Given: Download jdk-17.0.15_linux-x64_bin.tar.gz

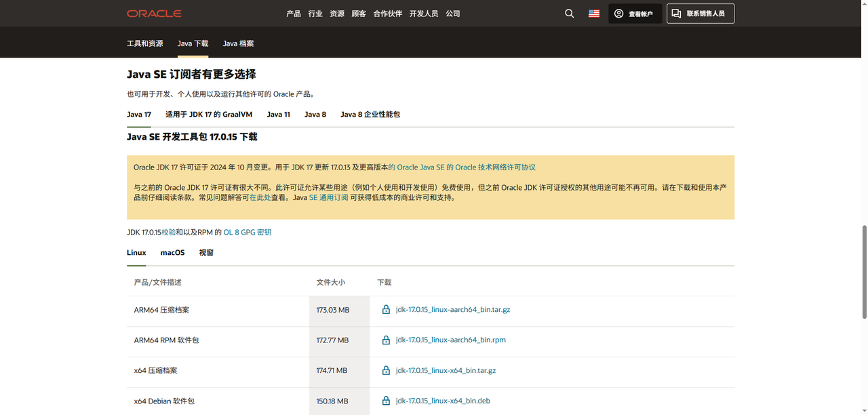Looking at the screenshot, I should 446,371.
